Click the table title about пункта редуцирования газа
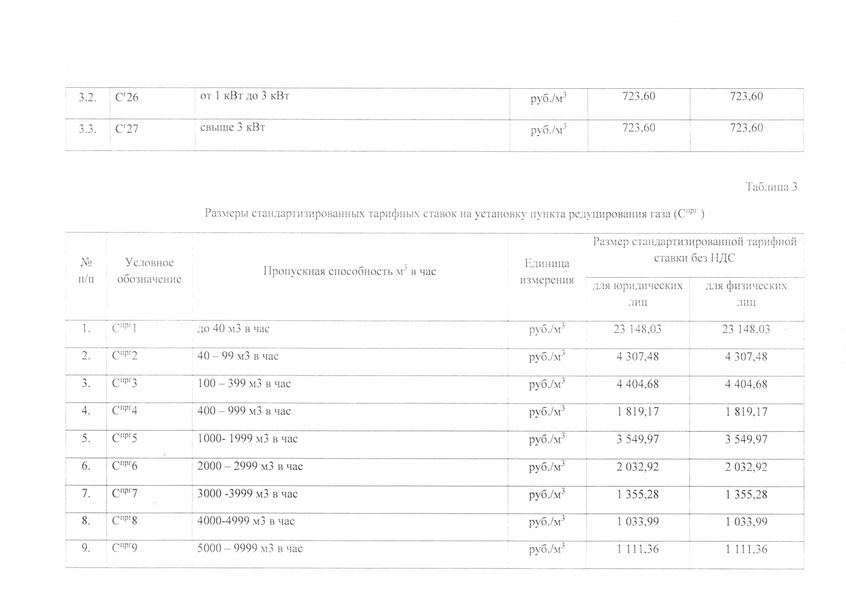Viewport: 846px width, 616px height. 454,214
